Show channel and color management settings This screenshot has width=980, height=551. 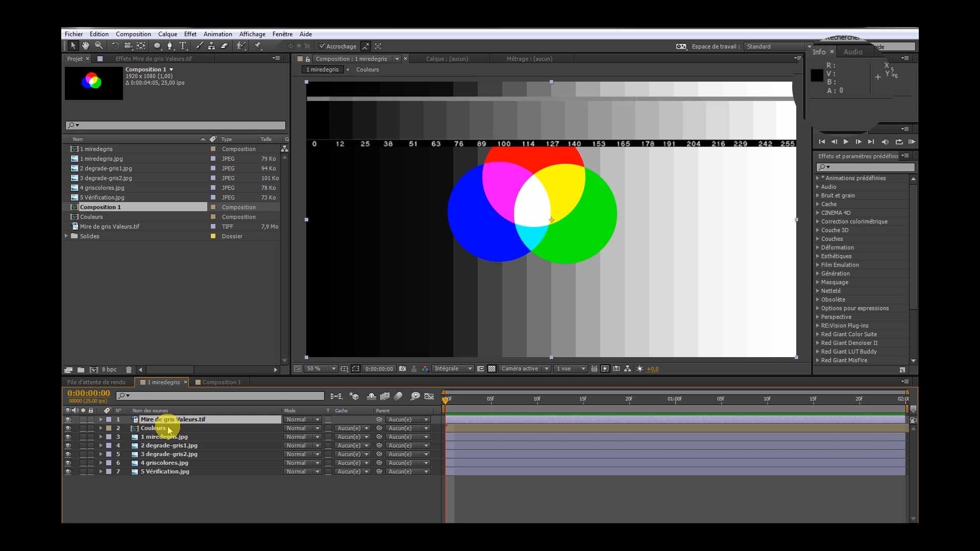coord(425,369)
